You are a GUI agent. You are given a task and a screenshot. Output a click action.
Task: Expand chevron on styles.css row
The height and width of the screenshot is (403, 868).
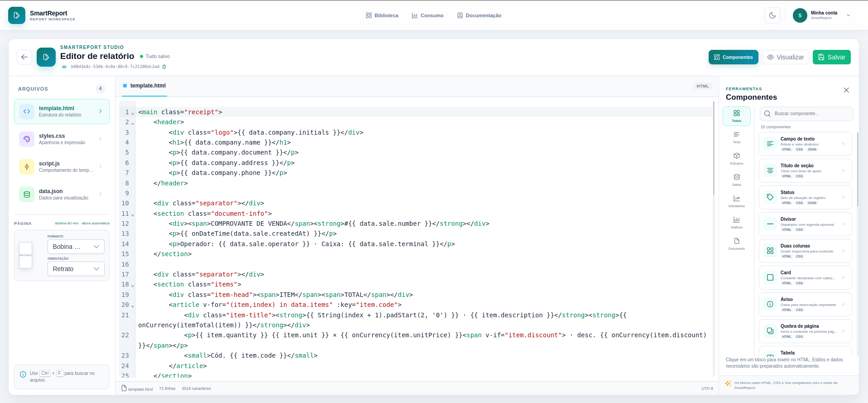pyautogui.click(x=101, y=139)
